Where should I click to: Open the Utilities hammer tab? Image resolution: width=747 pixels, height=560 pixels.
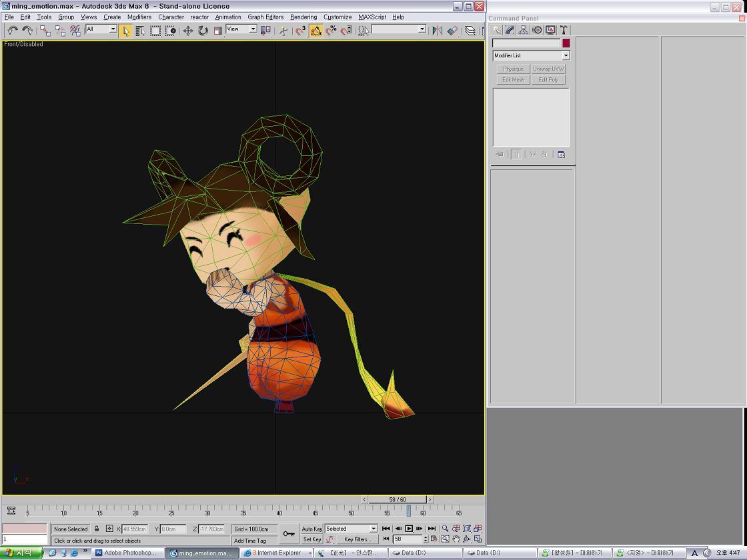[x=564, y=30]
